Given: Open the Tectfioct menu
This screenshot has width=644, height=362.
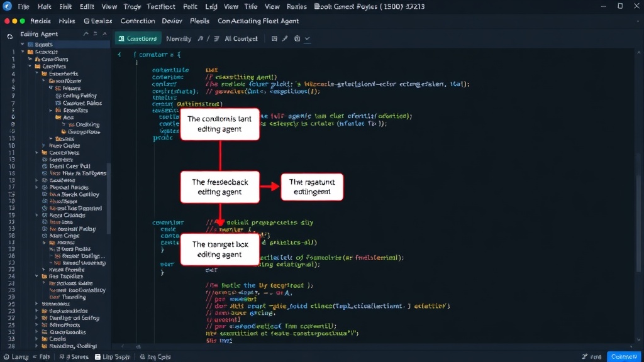Looking at the screenshot, I should [161, 6].
